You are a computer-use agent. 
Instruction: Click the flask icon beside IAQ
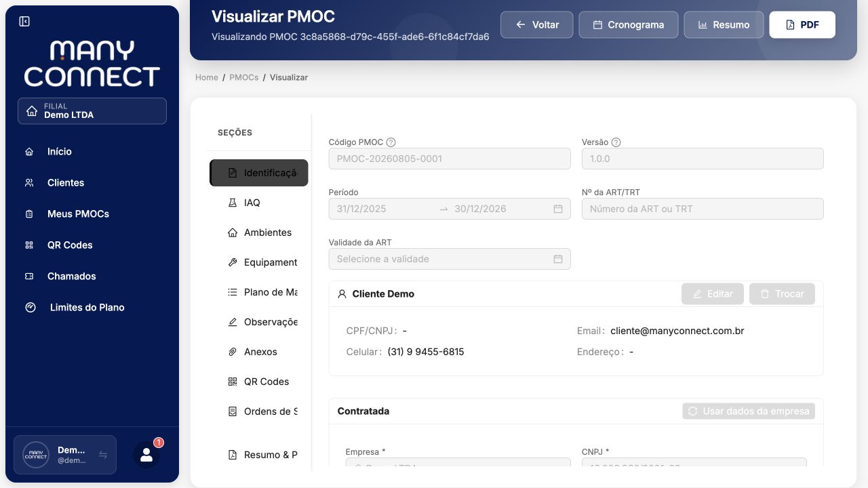click(233, 203)
